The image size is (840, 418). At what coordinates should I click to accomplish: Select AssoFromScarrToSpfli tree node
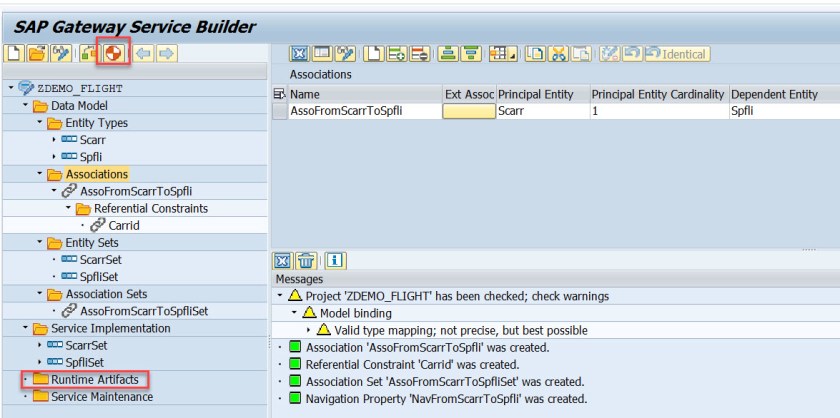[136, 191]
